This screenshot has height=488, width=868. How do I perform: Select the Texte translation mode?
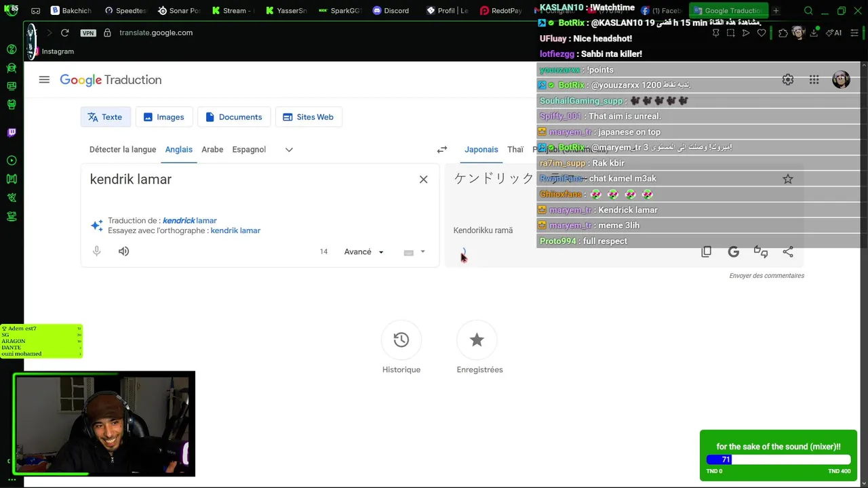click(x=105, y=117)
